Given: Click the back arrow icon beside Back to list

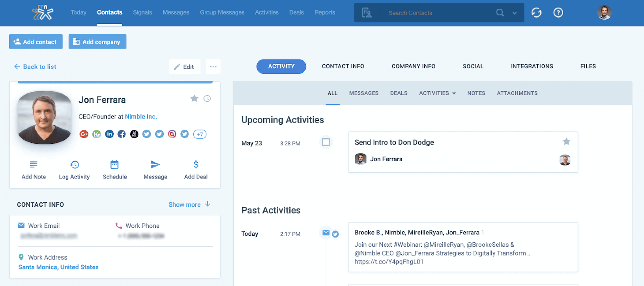Looking at the screenshot, I should 17,67.
